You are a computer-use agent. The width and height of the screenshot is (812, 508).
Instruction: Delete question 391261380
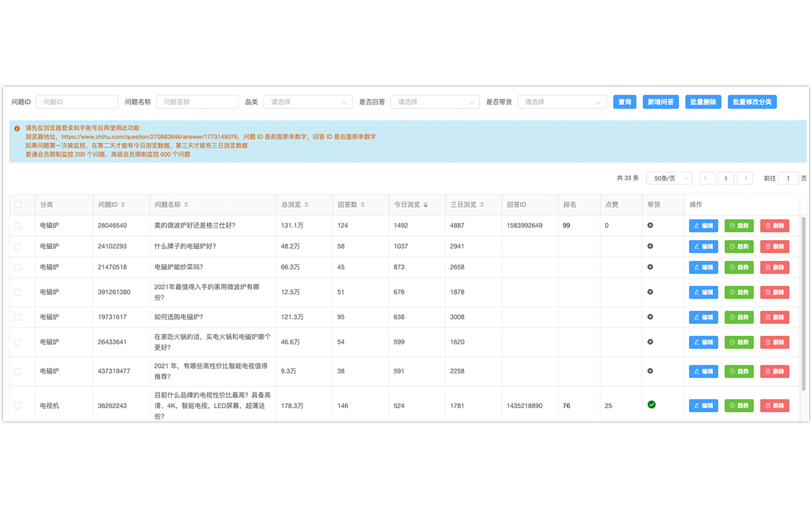(x=775, y=292)
